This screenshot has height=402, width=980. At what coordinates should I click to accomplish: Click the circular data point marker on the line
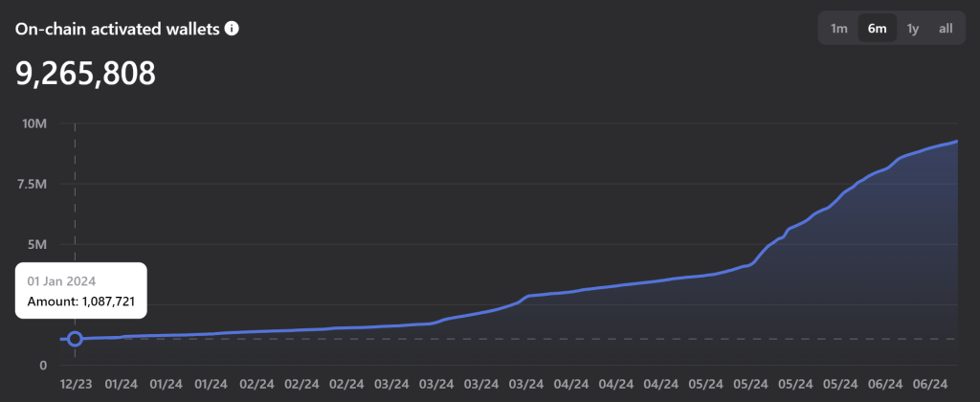[75, 339]
